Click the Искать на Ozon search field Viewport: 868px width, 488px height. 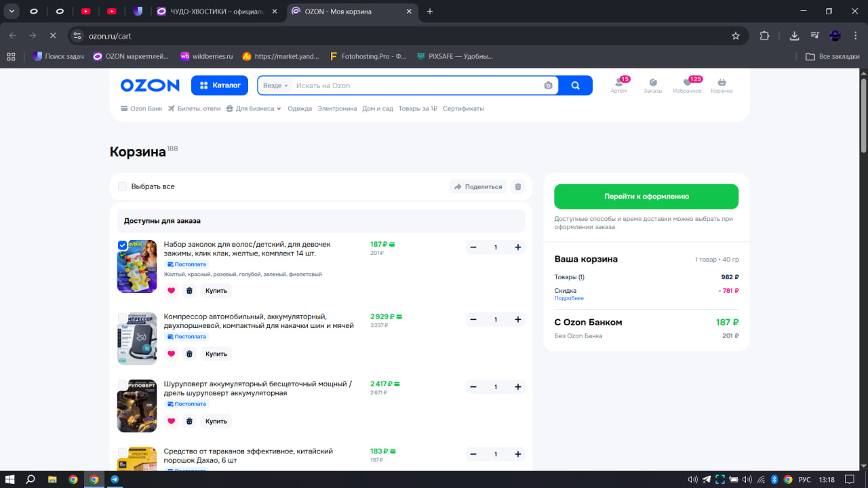coord(414,85)
